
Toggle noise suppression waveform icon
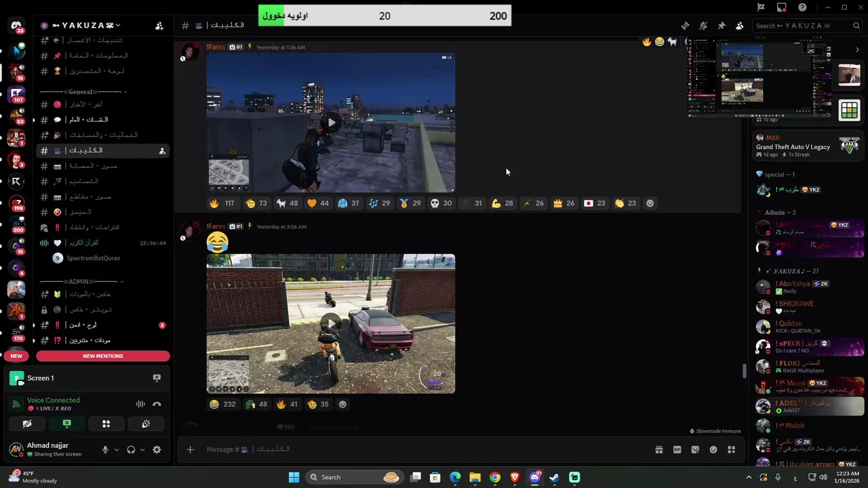pos(140,404)
